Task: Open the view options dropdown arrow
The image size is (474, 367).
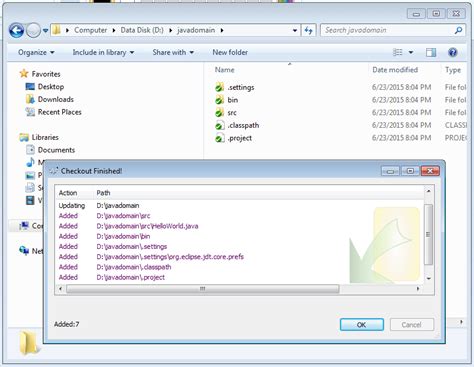Action: [x=411, y=52]
